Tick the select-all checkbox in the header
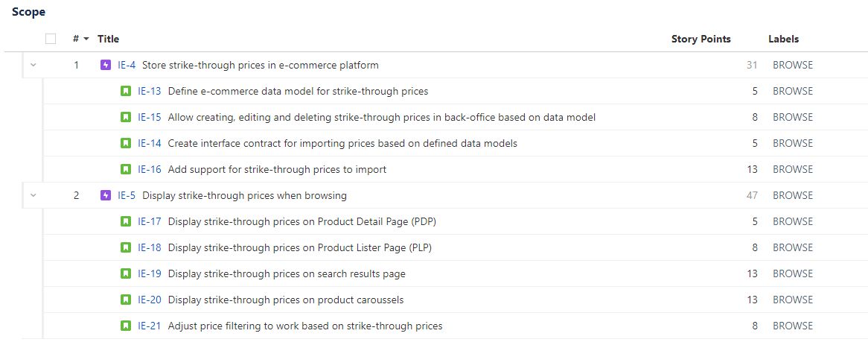Image resolution: width=868 pixels, height=345 pixels. 51,39
